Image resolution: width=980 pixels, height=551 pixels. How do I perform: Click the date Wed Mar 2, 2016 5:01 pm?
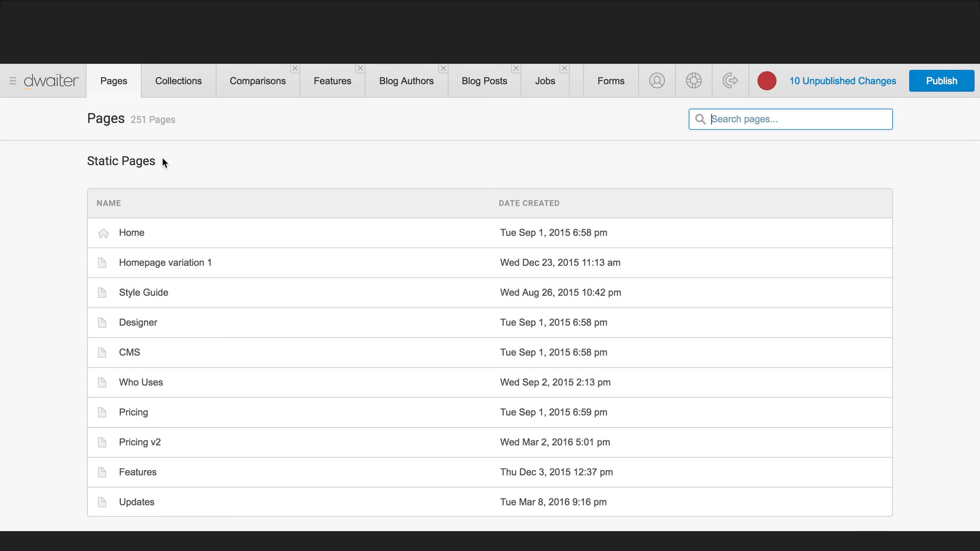click(555, 442)
